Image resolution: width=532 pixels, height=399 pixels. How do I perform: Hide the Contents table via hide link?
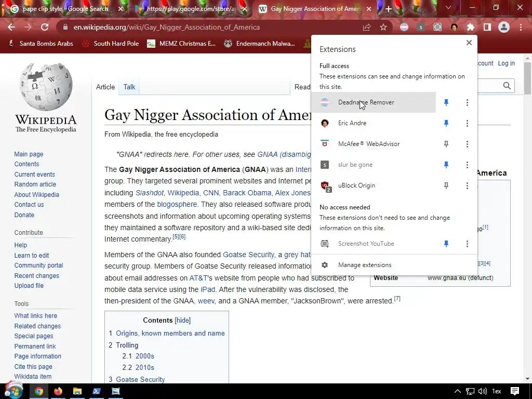coord(182,320)
